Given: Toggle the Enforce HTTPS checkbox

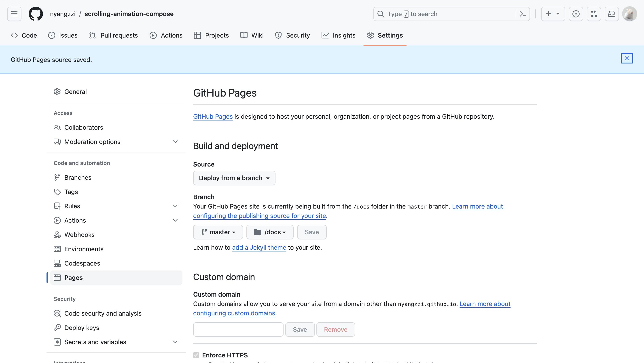Looking at the screenshot, I should tap(196, 355).
